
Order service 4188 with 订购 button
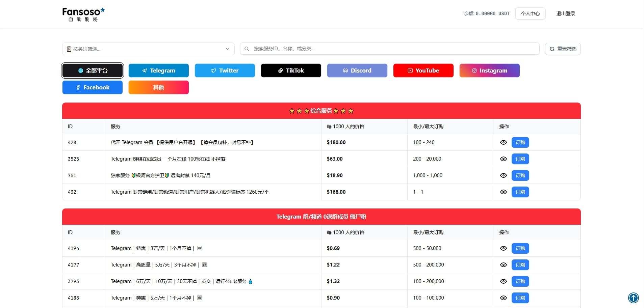[520, 298]
